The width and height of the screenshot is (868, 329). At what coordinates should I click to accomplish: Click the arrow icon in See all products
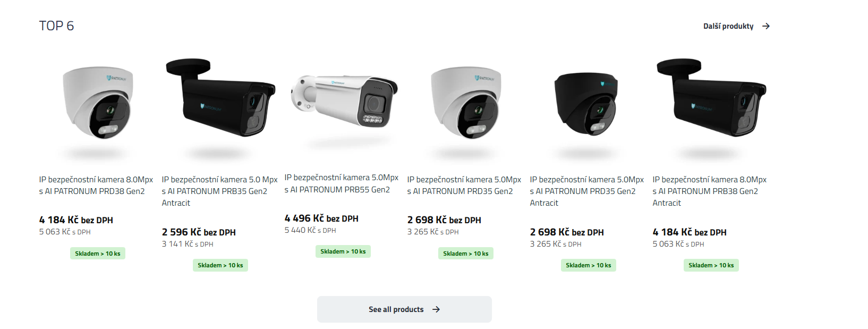click(436, 309)
